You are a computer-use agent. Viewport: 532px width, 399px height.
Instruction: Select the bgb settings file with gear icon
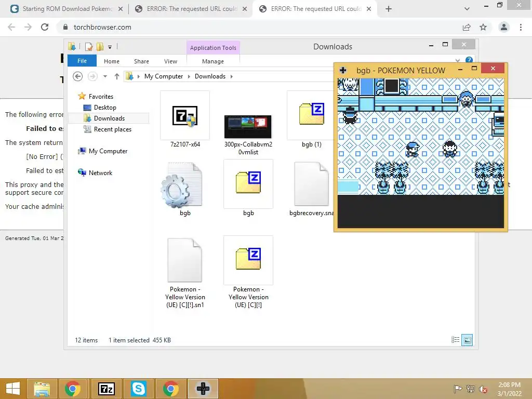tap(185, 189)
